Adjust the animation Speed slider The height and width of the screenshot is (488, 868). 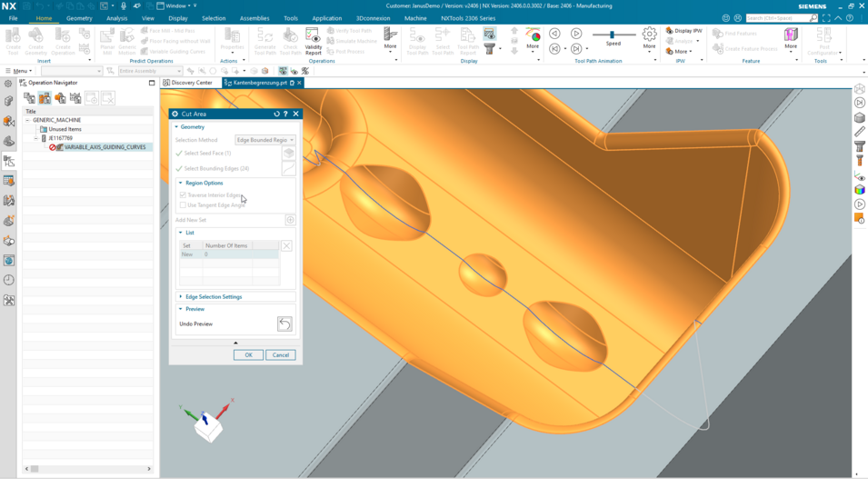tap(613, 35)
